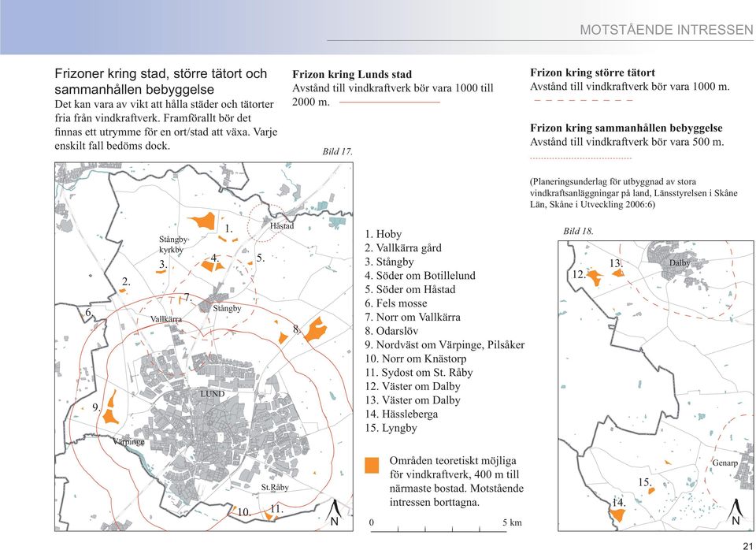Viewport: 756px width, 550px height.
Task: Select "12. Väster om Dalby" in the list
Action: (413, 386)
